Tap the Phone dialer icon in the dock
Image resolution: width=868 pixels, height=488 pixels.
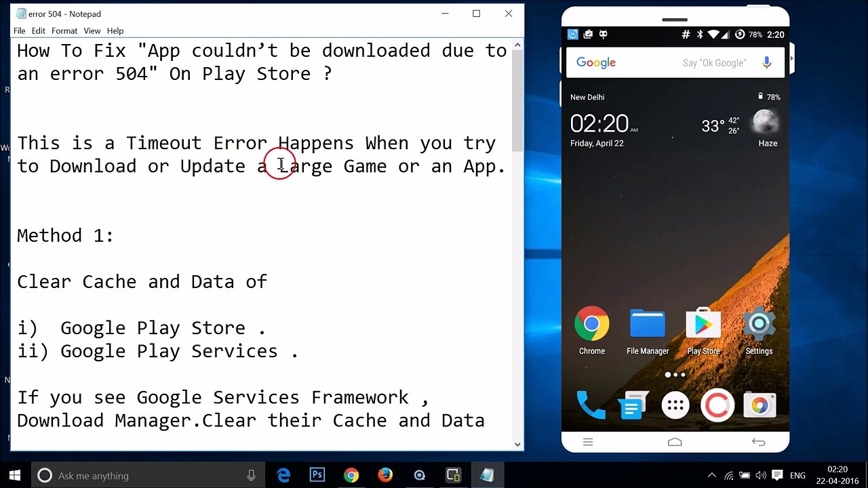tap(591, 405)
